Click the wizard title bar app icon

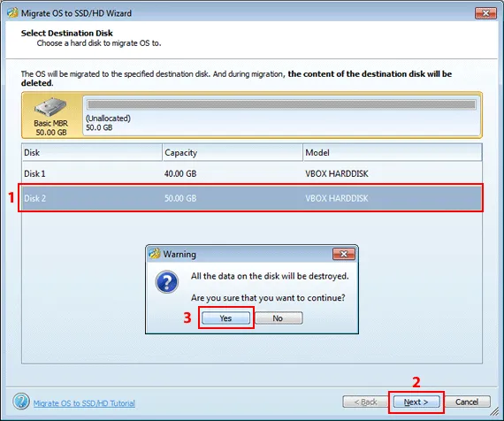point(12,13)
